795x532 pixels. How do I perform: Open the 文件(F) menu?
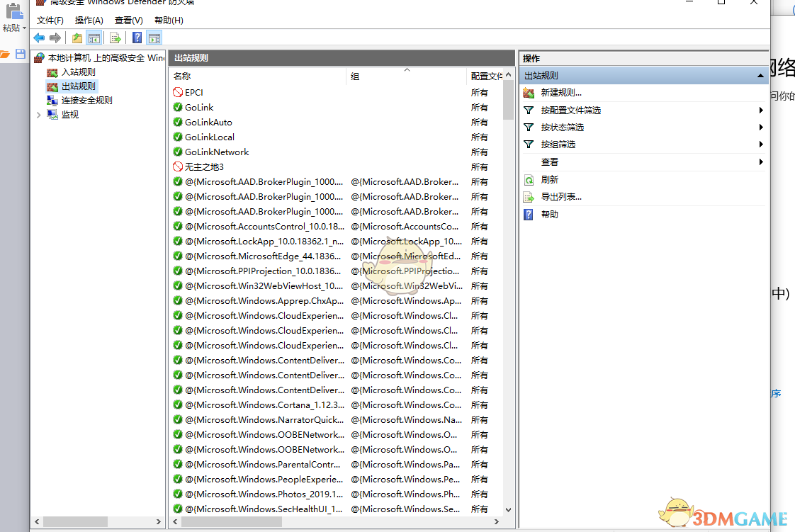[50, 21]
